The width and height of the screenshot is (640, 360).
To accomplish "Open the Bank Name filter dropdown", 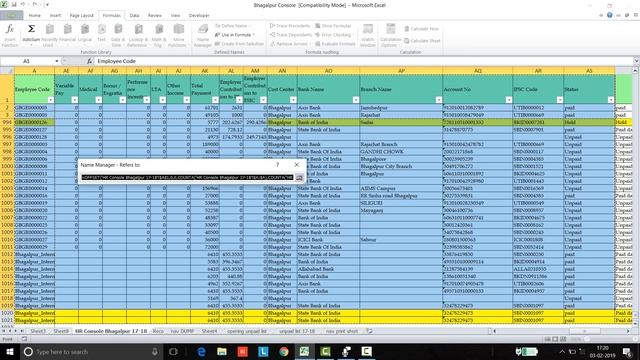I will pos(356,100).
